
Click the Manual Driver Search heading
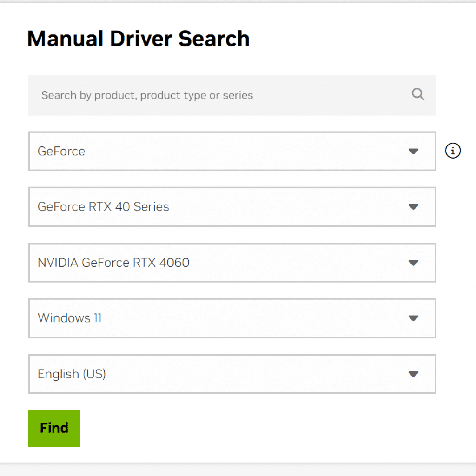[x=138, y=39]
